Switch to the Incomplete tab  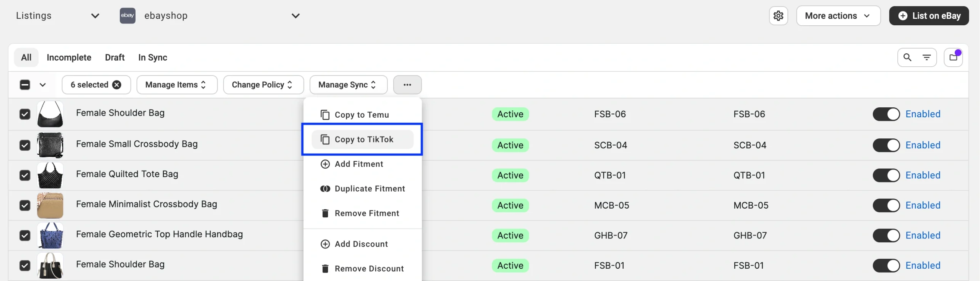point(69,58)
